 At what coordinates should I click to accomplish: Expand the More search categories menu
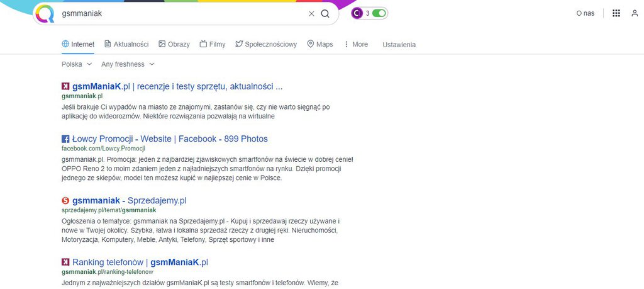(356, 44)
